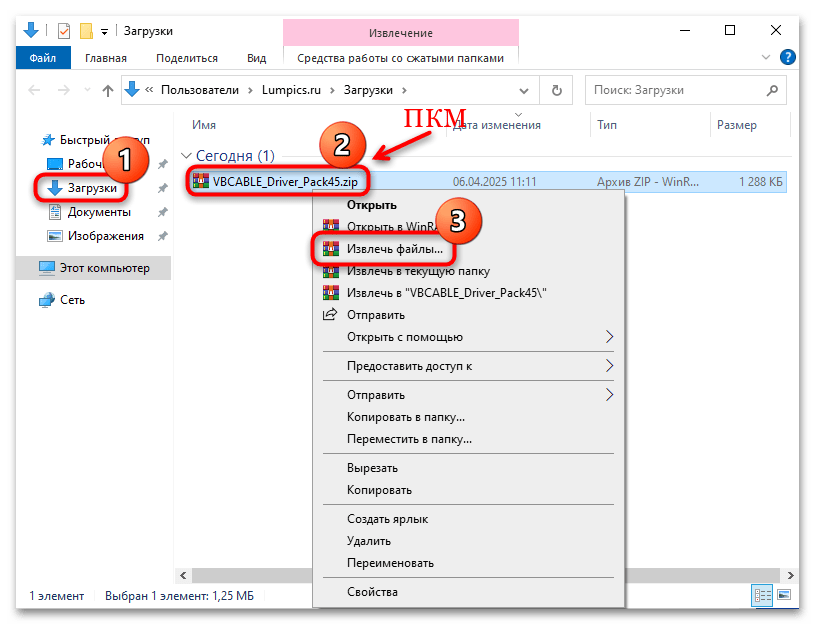Click the 1 288 КБ size cell
The height and width of the screenshot is (625, 815).
pos(760,181)
